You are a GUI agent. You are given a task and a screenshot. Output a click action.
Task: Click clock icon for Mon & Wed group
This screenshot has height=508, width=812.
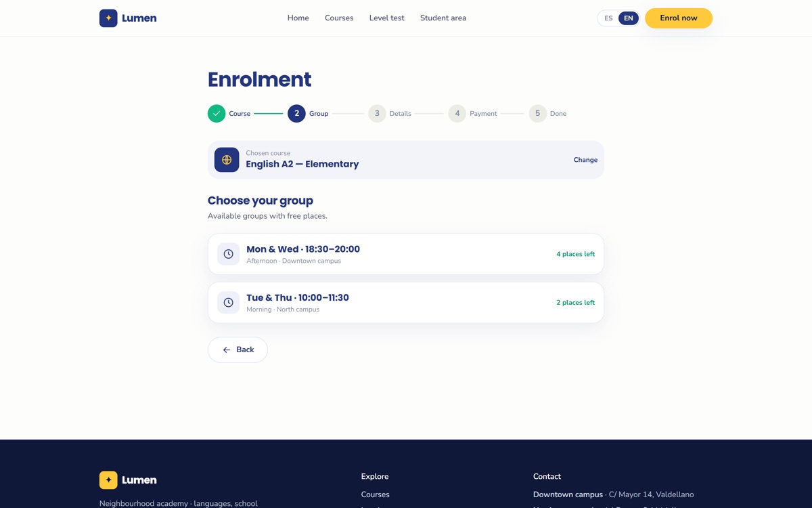coord(229,254)
